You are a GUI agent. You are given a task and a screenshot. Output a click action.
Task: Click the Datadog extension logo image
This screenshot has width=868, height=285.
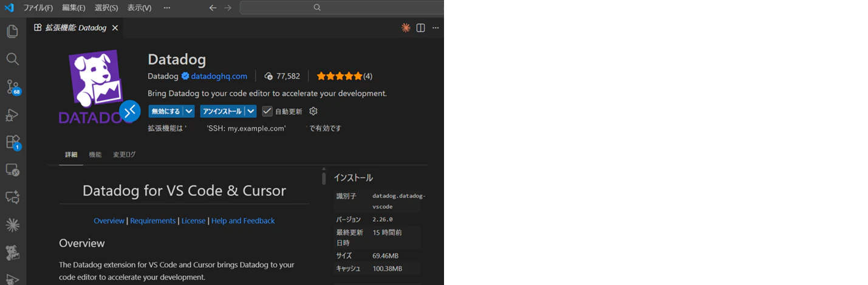click(95, 87)
